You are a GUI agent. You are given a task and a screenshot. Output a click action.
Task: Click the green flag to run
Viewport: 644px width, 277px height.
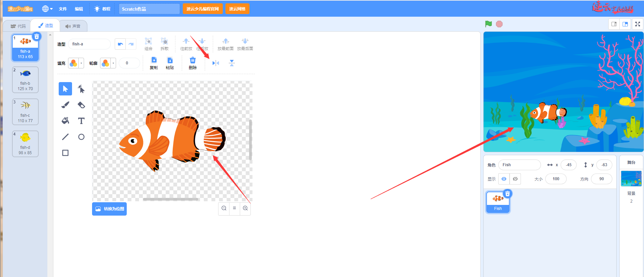coord(489,24)
